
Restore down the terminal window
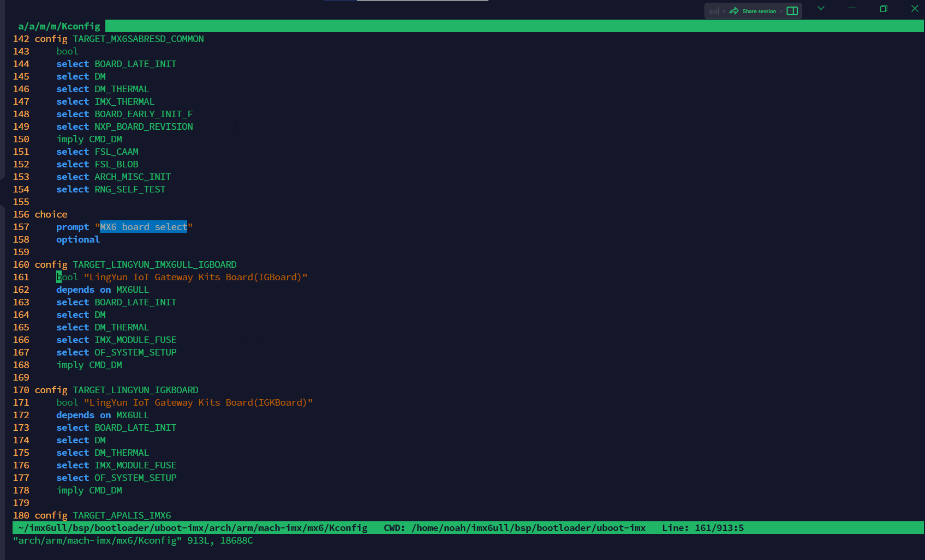(x=884, y=8)
